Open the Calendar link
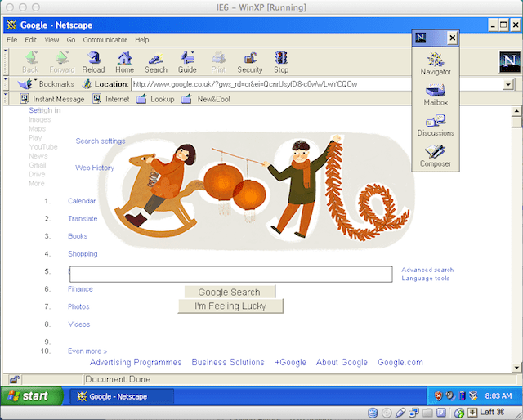This screenshot has width=523, height=420. [82, 201]
